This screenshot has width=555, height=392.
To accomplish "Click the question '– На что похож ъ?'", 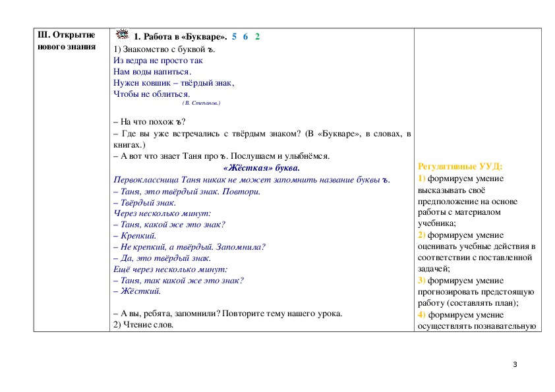I will tap(150, 122).
